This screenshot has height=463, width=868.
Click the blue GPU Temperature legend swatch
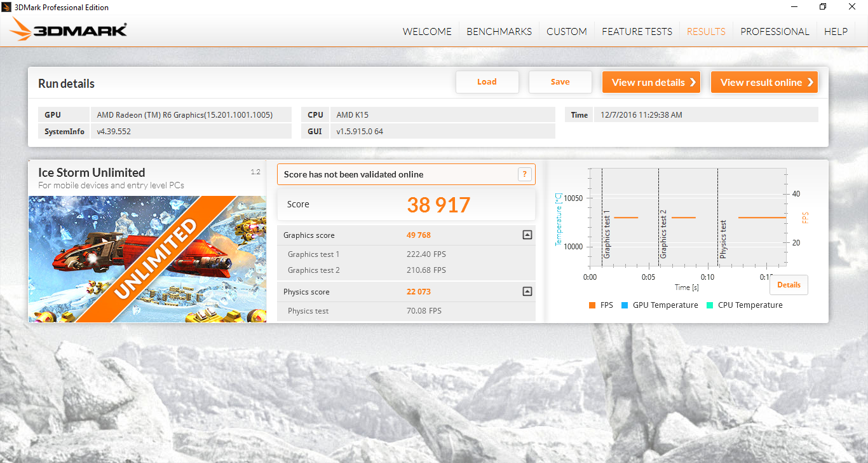[x=625, y=305]
